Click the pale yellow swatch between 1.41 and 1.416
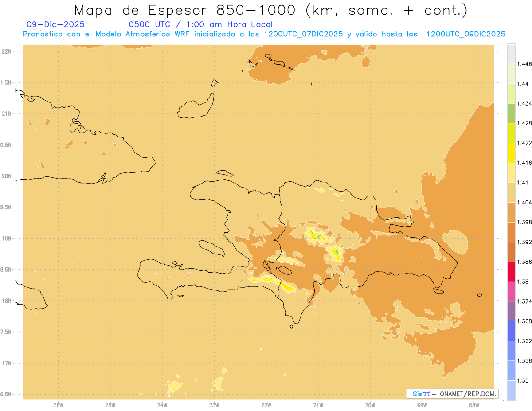Screen dimensions: 532x411 point(511,172)
